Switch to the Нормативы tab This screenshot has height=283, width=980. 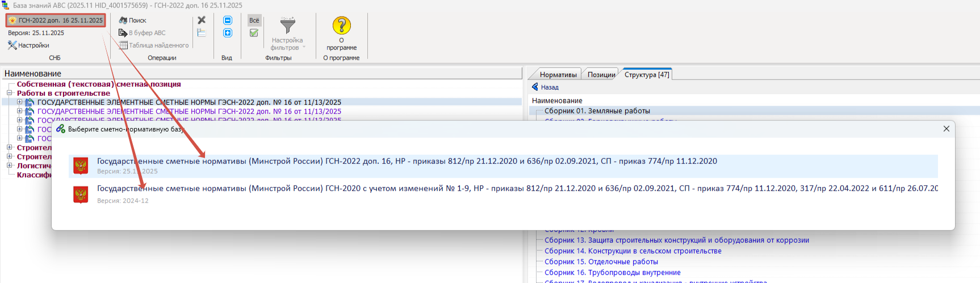[x=558, y=74]
